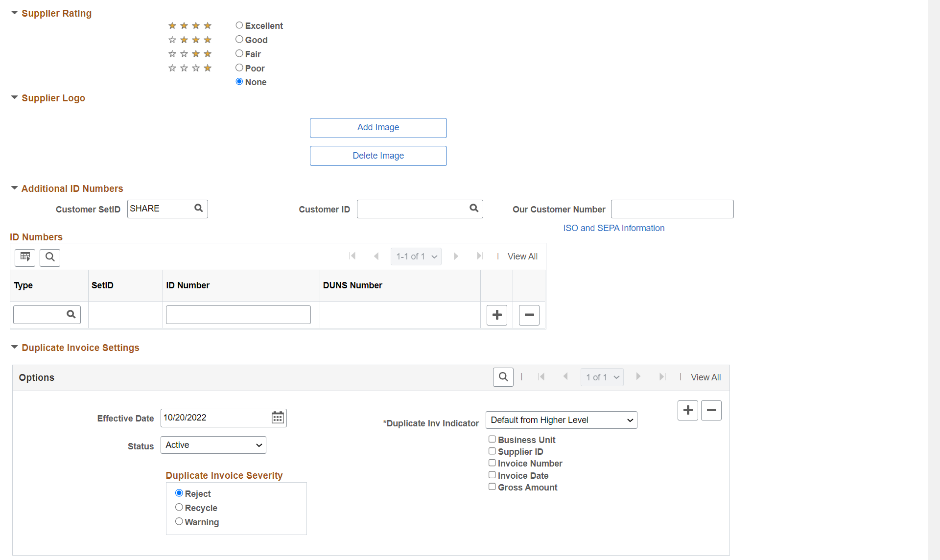Click View All in ID Numbers grid
This screenshot has height=560, width=940.
[522, 257]
